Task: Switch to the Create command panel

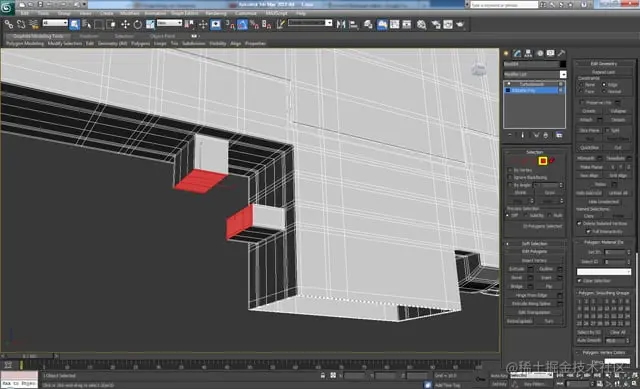Action: pyautogui.click(x=507, y=53)
